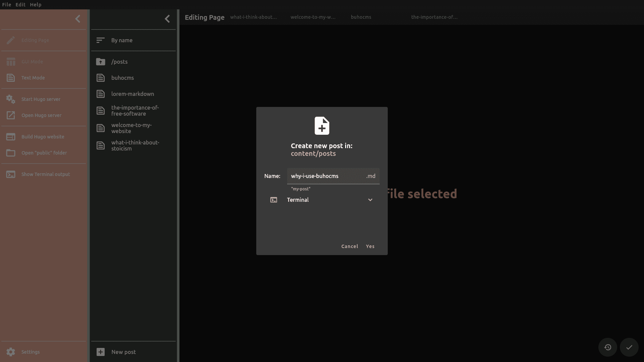Click the what-i-think-about-stoicism file icon

[x=101, y=145]
